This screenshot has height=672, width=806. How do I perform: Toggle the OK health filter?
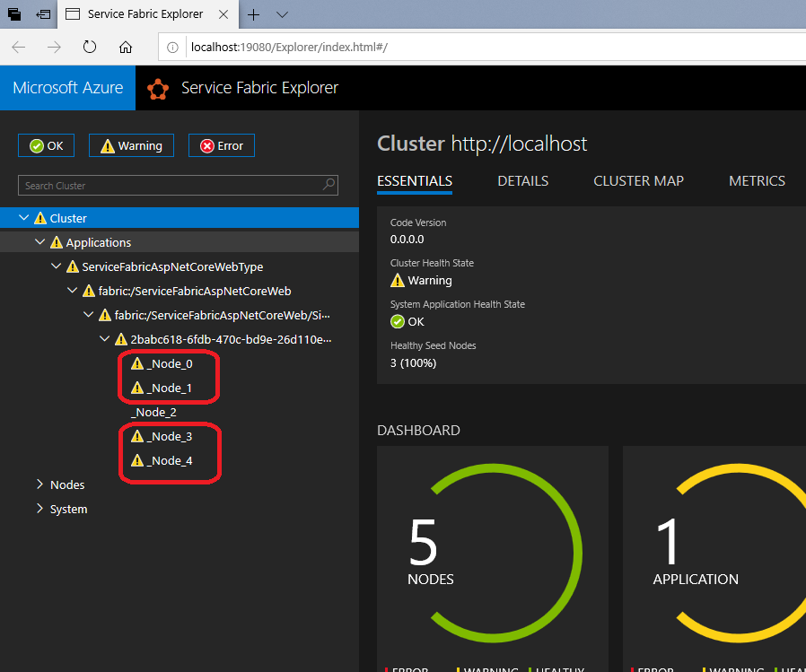click(x=47, y=146)
